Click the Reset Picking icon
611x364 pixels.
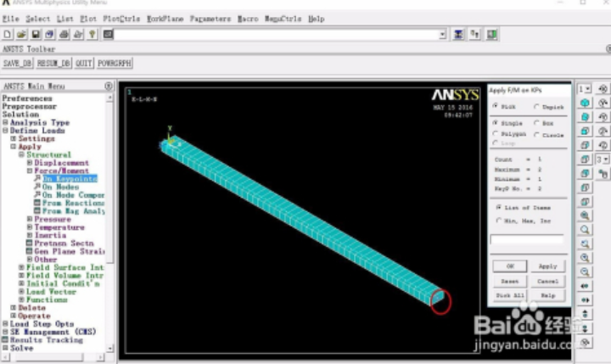[x=475, y=34]
